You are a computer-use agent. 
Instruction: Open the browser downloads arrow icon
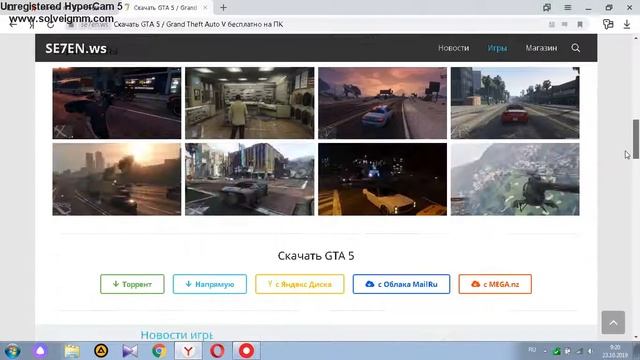[627, 24]
